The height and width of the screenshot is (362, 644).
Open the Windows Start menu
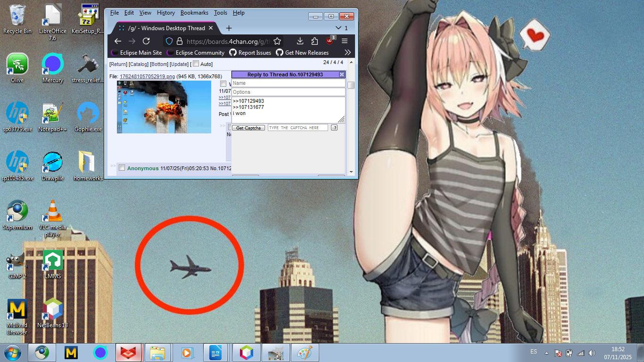[12, 352]
